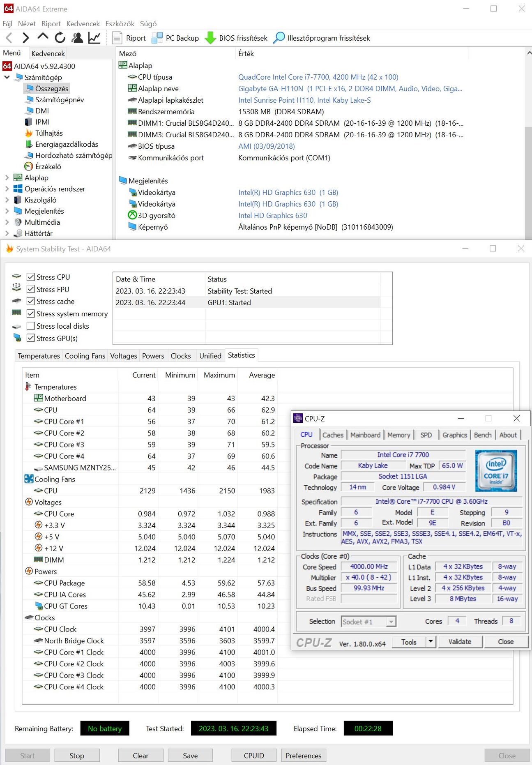
Task: Open the Fájl menu
Action: pyautogui.click(x=7, y=24)
